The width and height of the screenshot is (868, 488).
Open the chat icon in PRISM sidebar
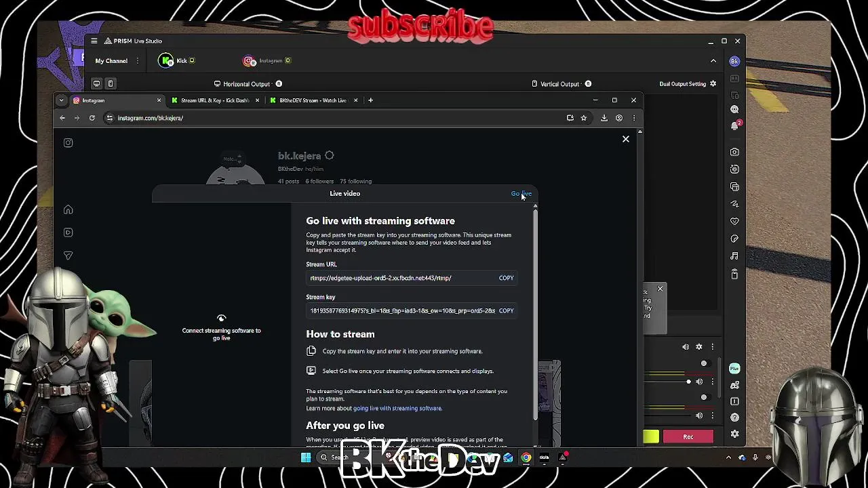tap(734, 109)
